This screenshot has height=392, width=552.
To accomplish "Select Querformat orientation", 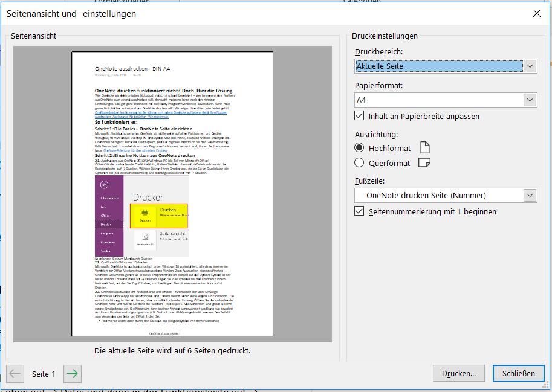I will tap(359, 162).
